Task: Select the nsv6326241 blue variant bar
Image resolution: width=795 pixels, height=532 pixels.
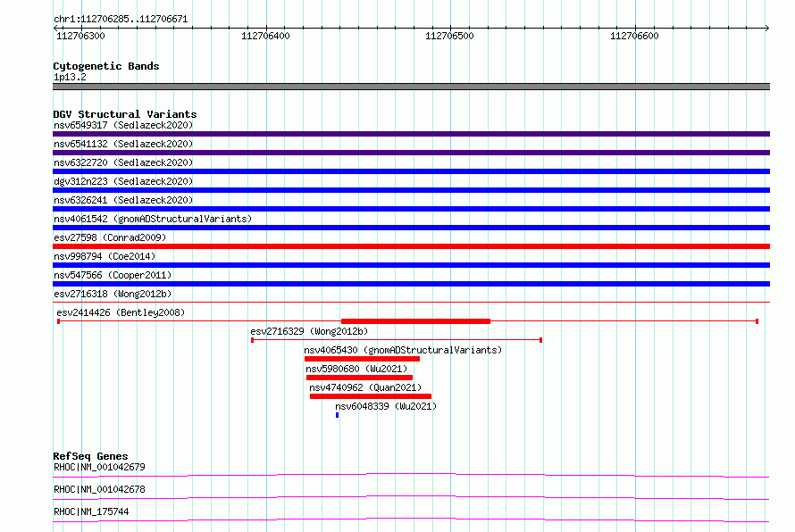Action: pyautogui.click(x=411, y=209)
